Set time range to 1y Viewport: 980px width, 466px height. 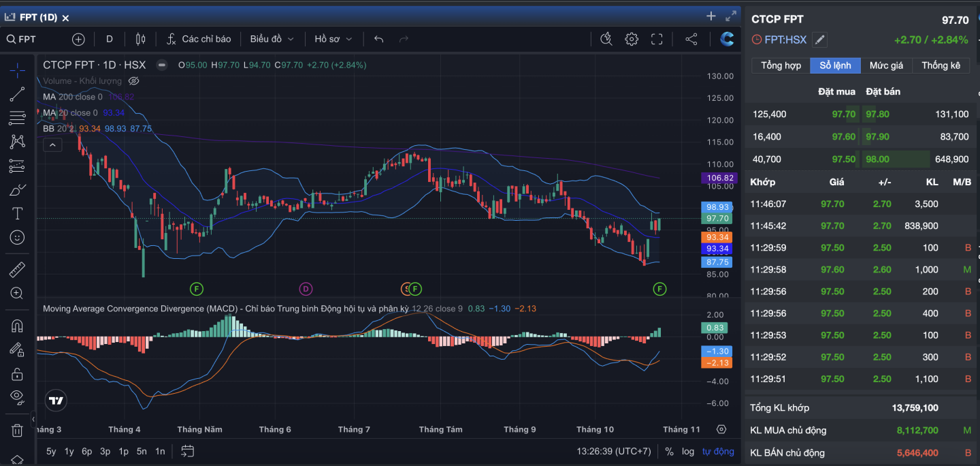pos(69,451)
